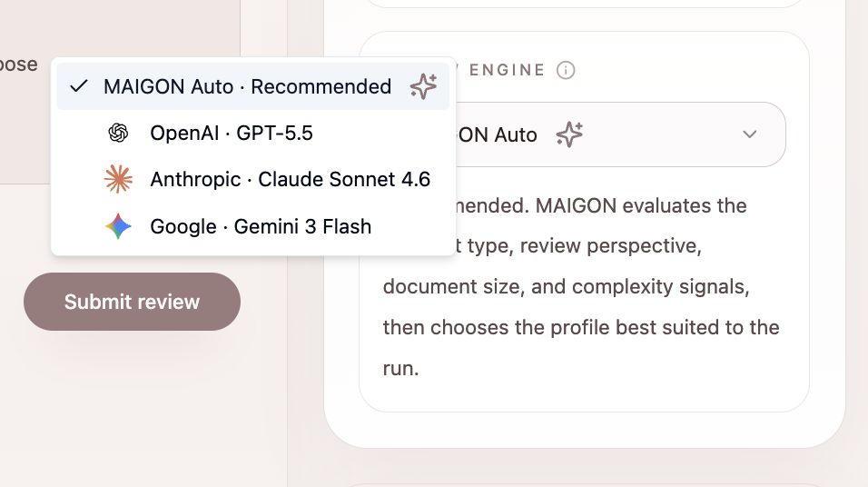Submit the review with the Submit review button
Image resolution: width=868 pixels, height=487 pixels.
(132, 302)
